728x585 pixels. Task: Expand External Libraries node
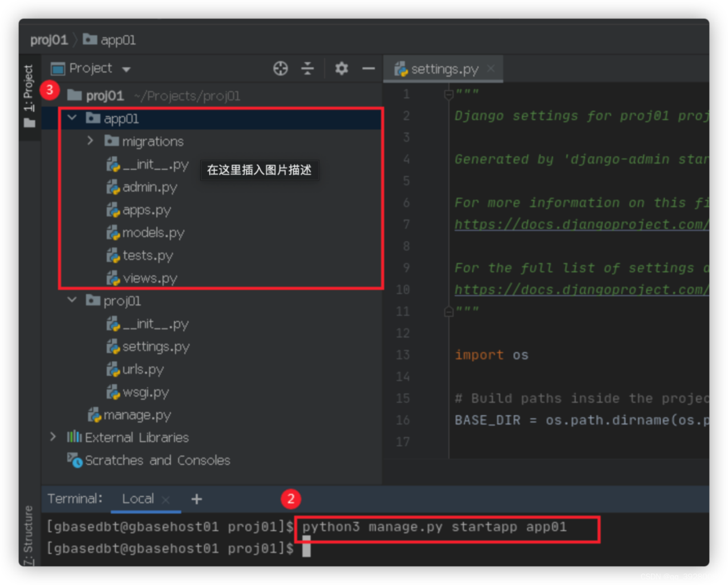[x=53, y=437]
